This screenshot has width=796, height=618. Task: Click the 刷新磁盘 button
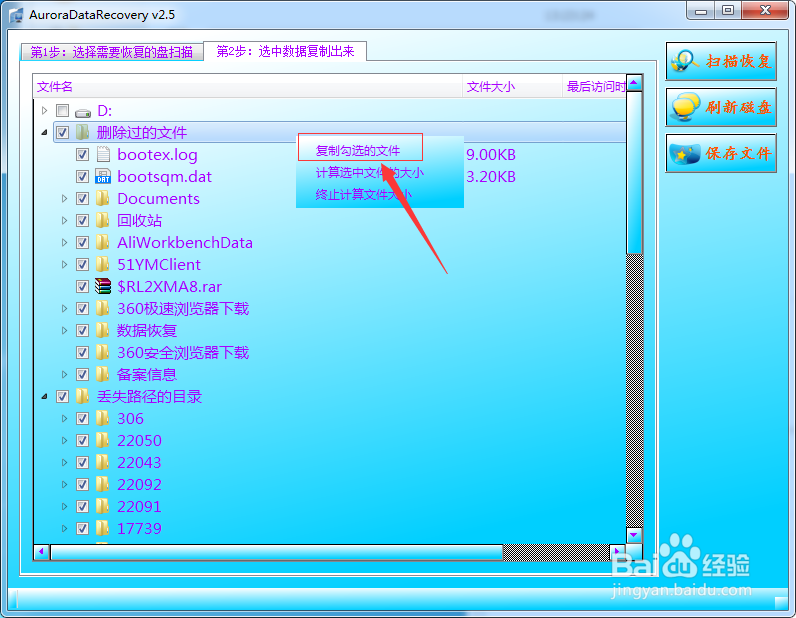(x=721, y=107)
